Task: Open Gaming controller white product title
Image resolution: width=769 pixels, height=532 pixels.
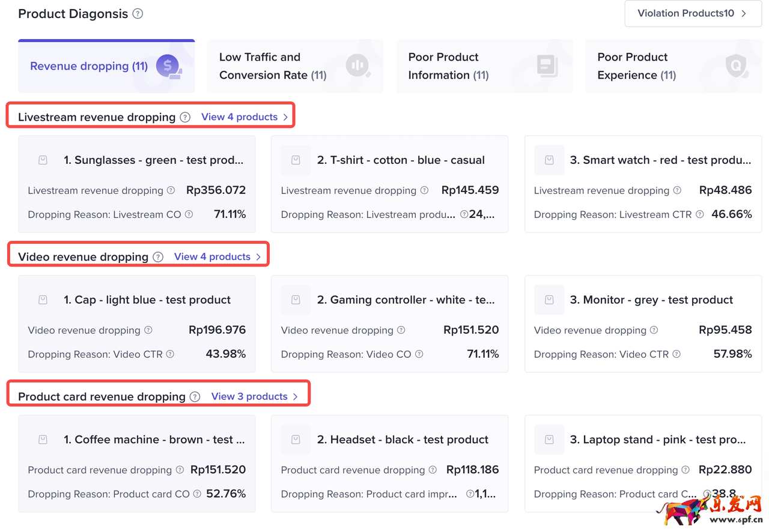Action: (406, 300)
